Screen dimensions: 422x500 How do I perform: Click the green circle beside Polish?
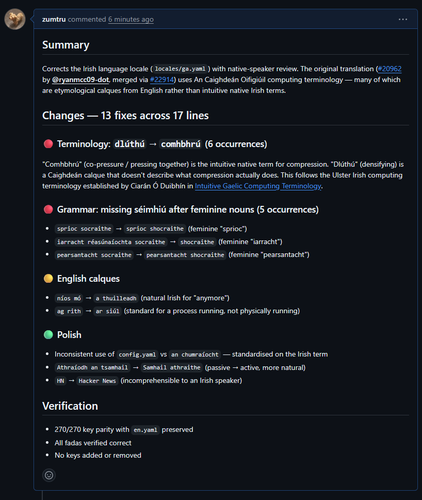click(x=48, y=334)
